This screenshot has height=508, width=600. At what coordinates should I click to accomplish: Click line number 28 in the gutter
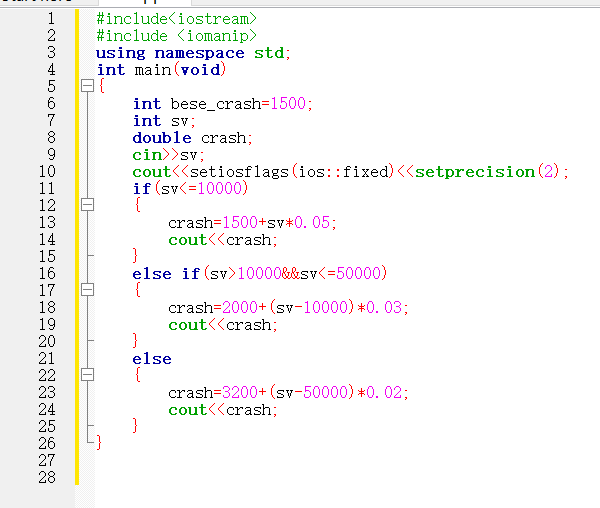coord(47,477)
